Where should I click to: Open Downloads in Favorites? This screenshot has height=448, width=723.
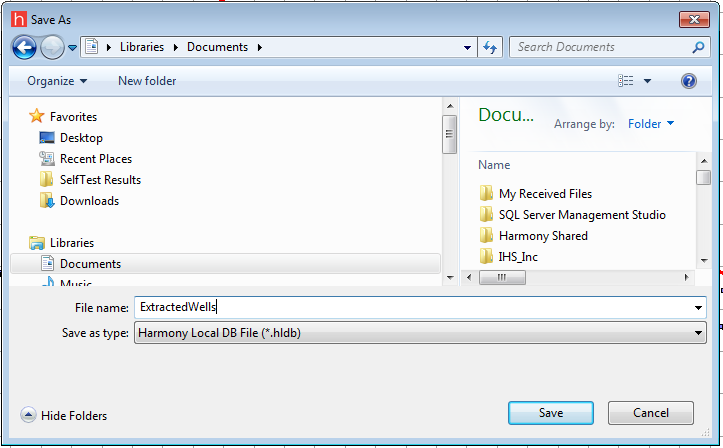[x=89, y=201]
